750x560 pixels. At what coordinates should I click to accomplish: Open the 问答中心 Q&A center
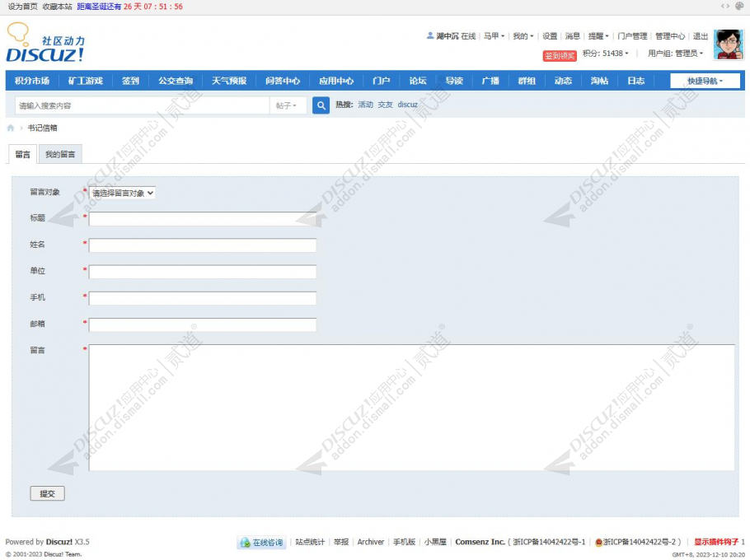point(283,81)
